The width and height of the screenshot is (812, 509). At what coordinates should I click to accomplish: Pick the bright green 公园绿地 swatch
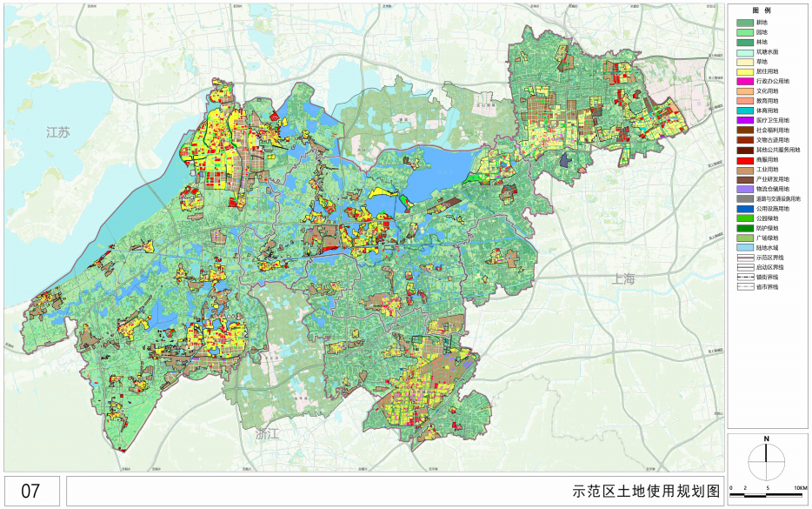(x=745, y=218)
